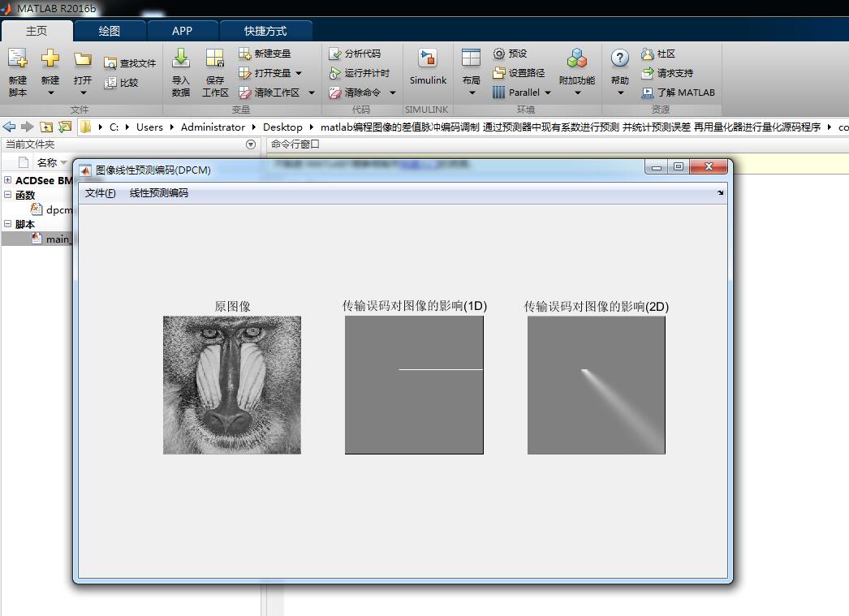Select the main_ script file row
The image size is (849, 616).
click(37, 239)
